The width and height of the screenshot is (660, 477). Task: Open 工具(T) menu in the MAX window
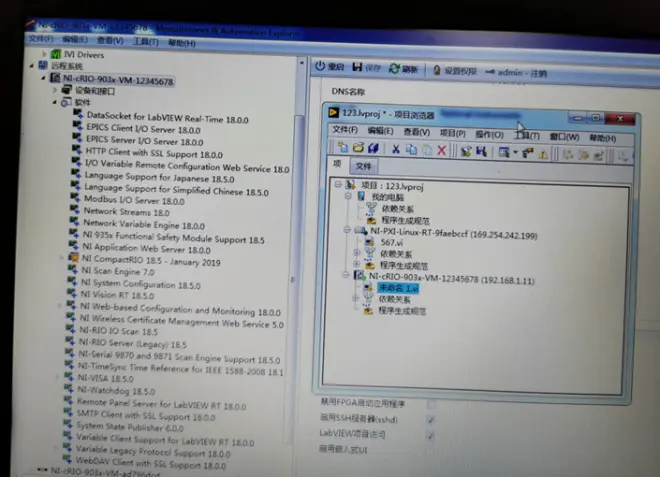[146, 42]
